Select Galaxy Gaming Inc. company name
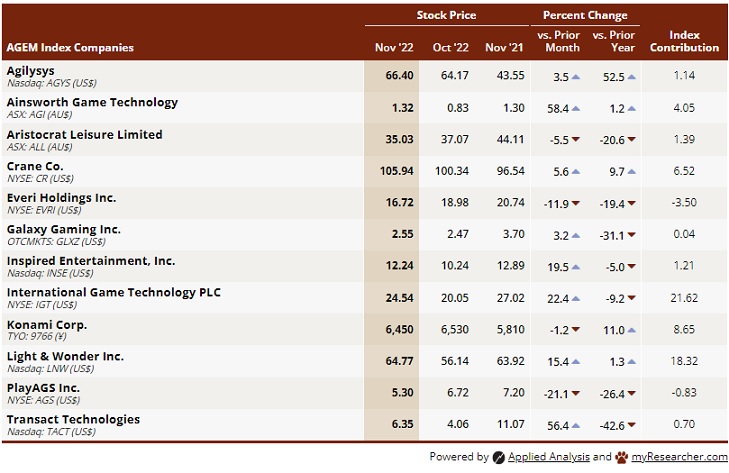729x473 pixels. (64, 229)
